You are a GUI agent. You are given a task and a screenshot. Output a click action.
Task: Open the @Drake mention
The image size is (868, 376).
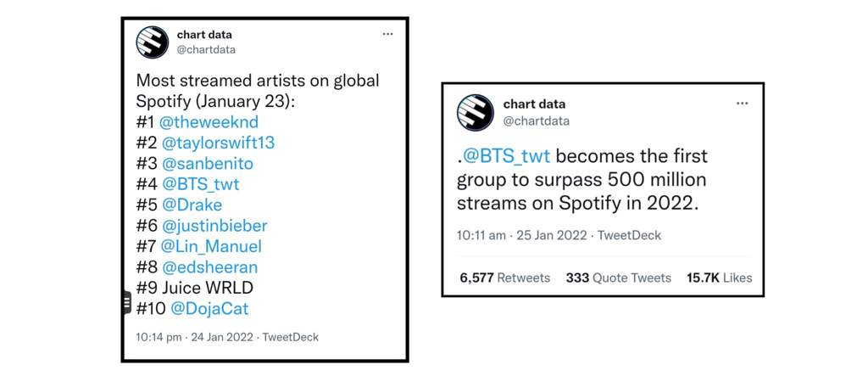point(192,205)
